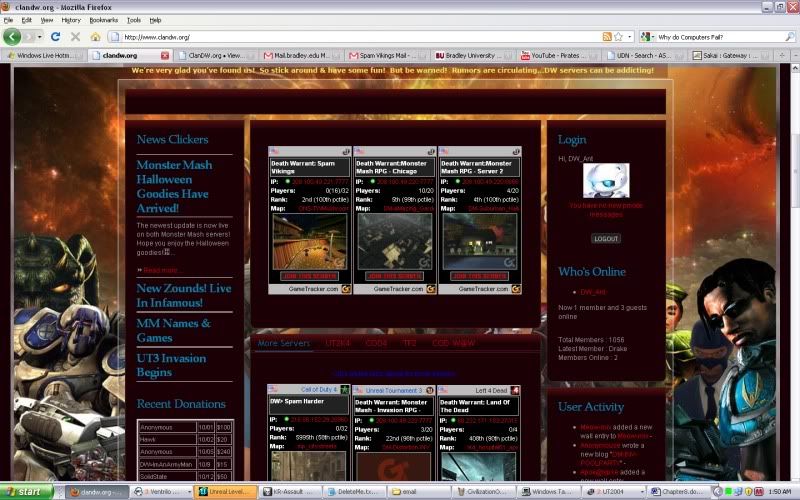Click the US flag on the Monster Mash Chicago card
The image size is (800, 500).
[359, 152]
